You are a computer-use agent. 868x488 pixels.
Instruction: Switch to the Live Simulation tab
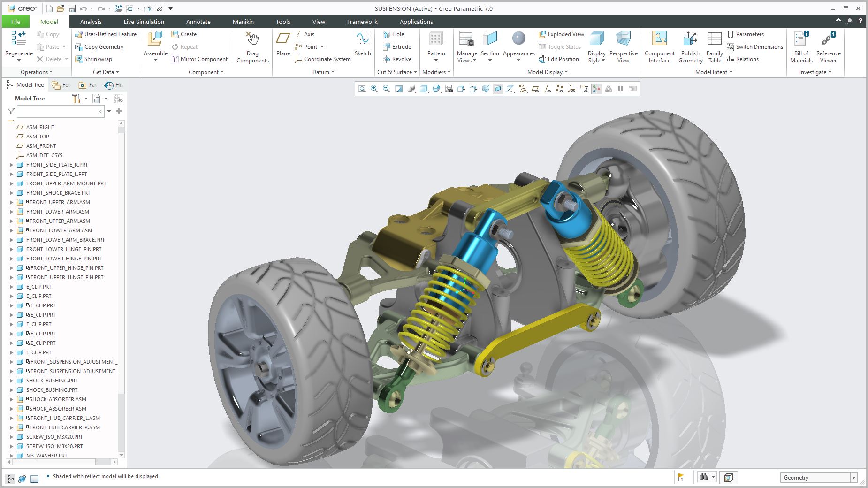coord(144,22)
